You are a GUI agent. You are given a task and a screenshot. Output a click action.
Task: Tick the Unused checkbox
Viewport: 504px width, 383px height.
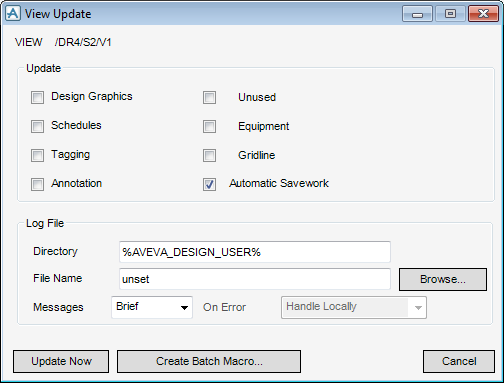click(209, 97)
